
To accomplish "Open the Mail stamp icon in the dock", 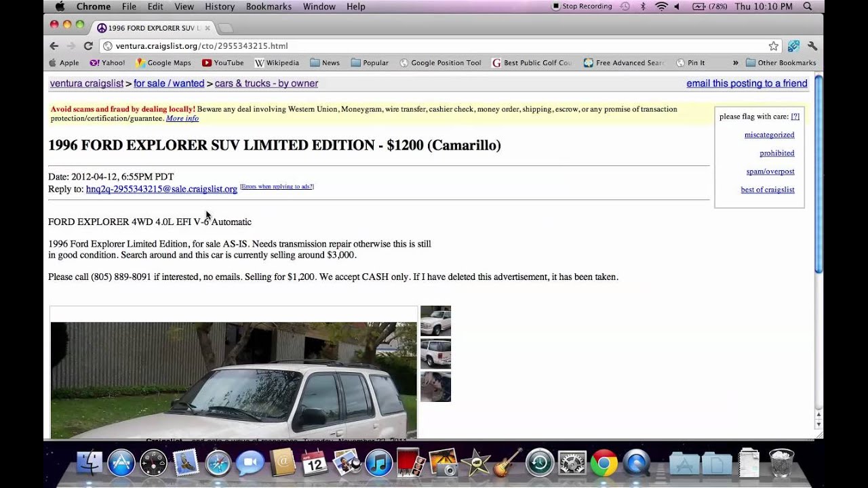I will (186, 464).
